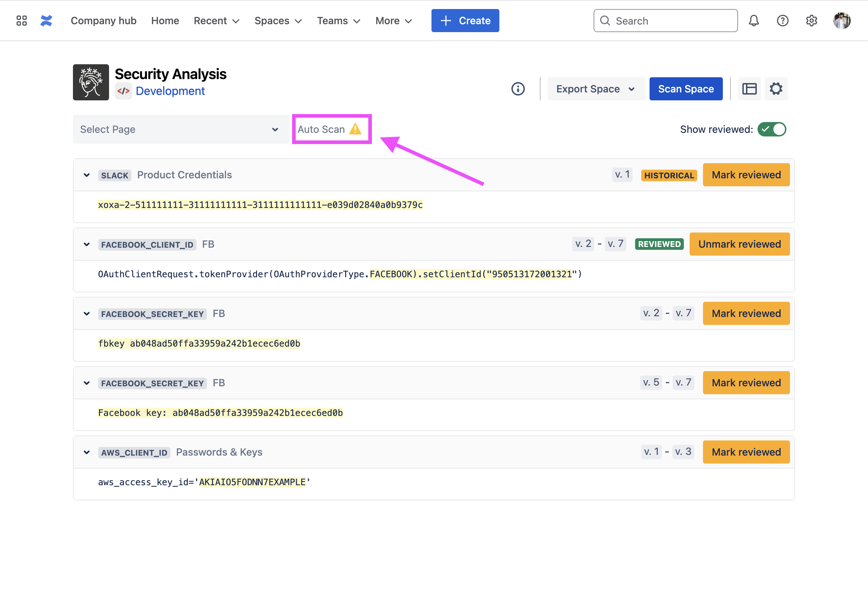Go to Home
868x613 pixels.
tap(165, 21)
